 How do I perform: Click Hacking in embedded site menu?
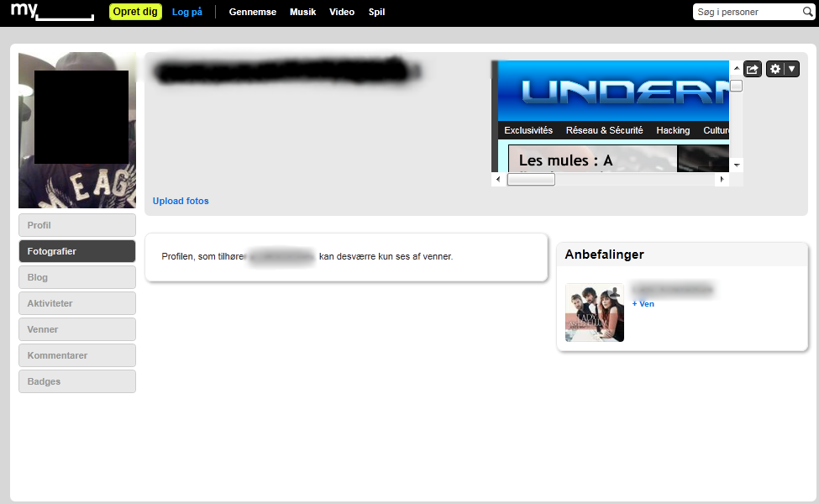(x=673, y=130)
